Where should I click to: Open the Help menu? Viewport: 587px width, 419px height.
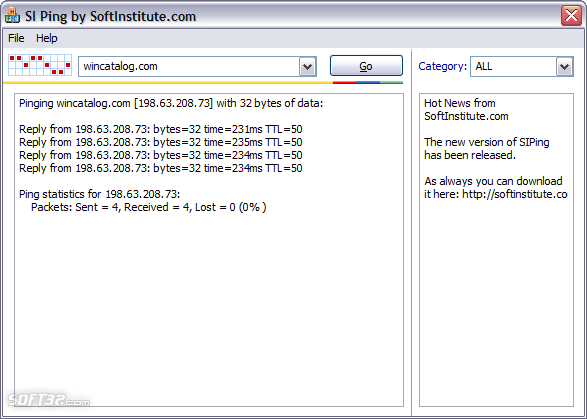46,38
